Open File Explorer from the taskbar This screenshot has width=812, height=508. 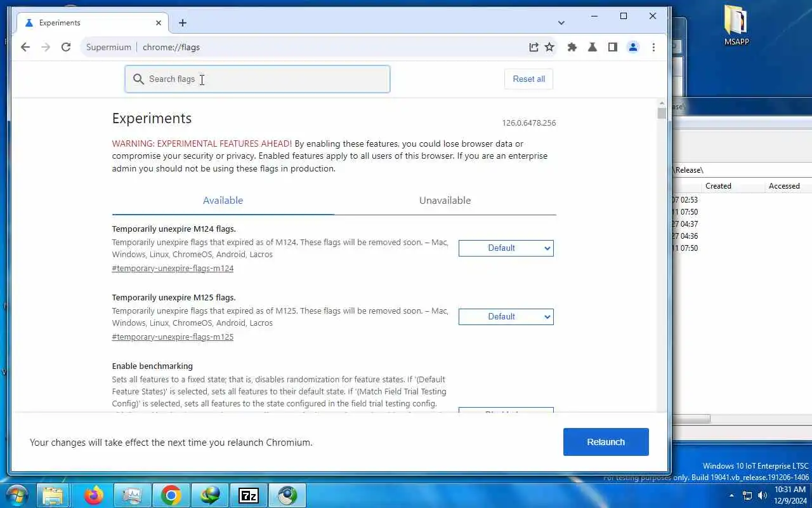pyautogui.click(x=53, y=495)
